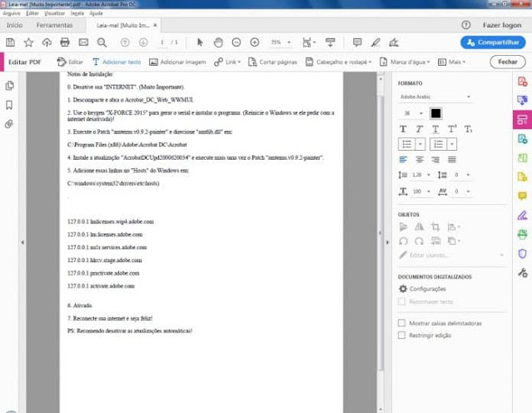532x413 pixels.
Task: Toggle Restringir edição checkbox
Action: tap(402, 336)
